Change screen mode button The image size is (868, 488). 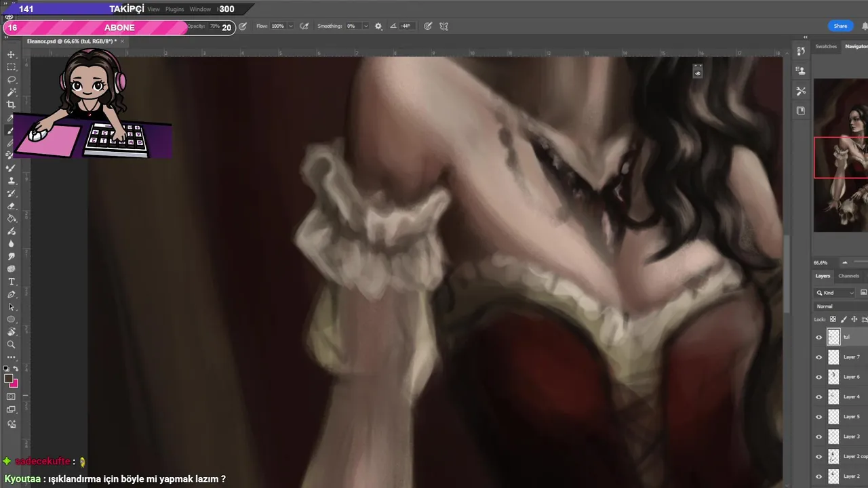11,409
